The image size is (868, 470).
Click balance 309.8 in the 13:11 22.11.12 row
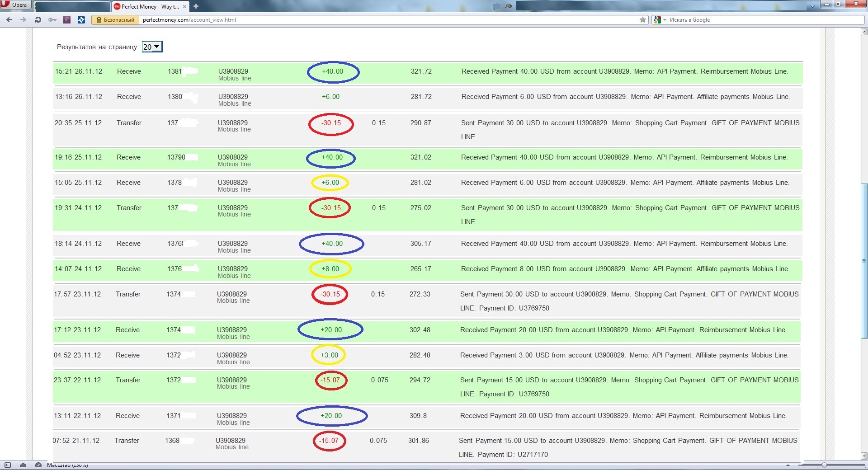point(418,416)
